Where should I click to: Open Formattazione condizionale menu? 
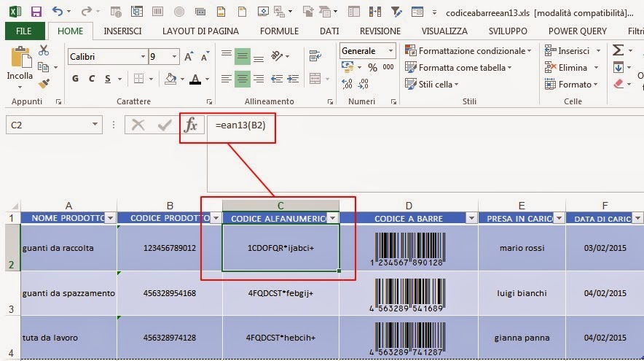coord(468,50)
